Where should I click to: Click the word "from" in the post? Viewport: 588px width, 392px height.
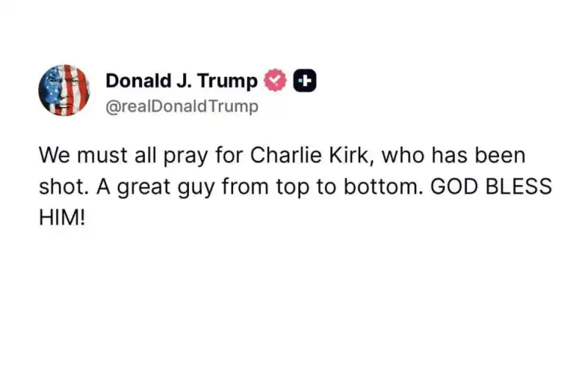tap(245, 186)
